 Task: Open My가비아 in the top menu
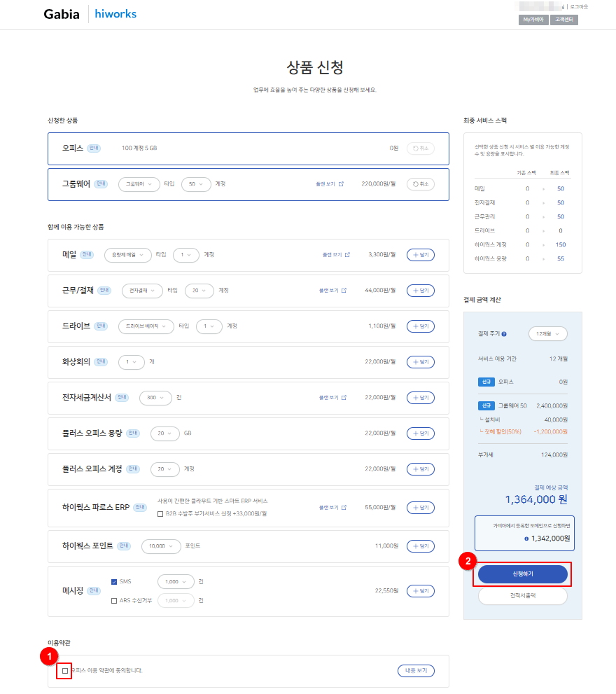tap(533, 20)
